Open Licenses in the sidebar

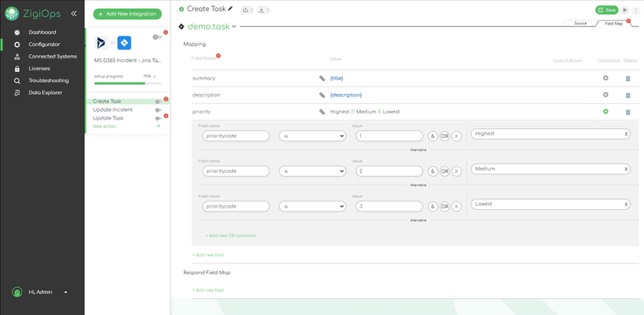[39, 69]
